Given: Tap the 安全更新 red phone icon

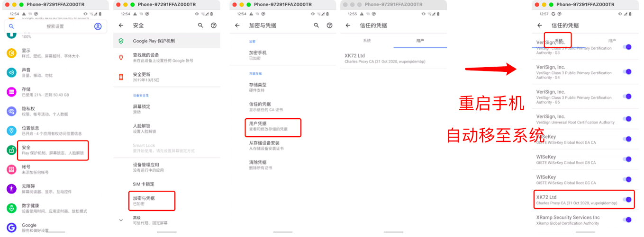Looking at the screenshot, I should [x=121, y=77].
